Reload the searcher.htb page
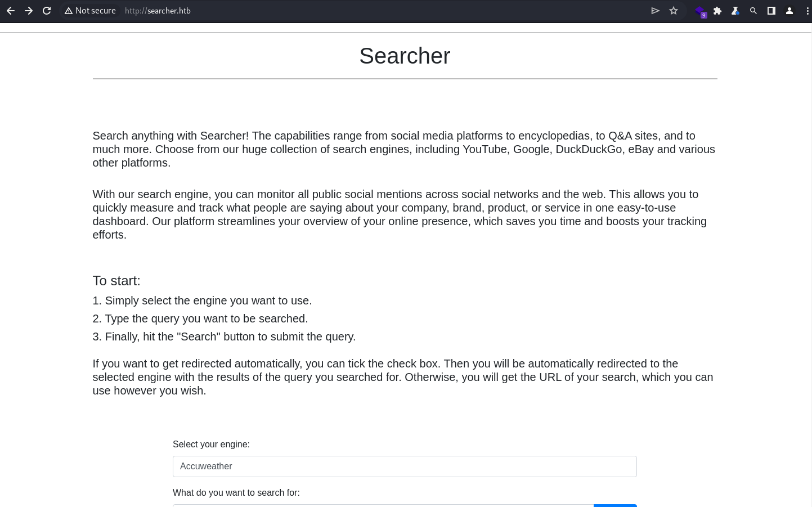The image size is (812, 507). click(47, 11)
